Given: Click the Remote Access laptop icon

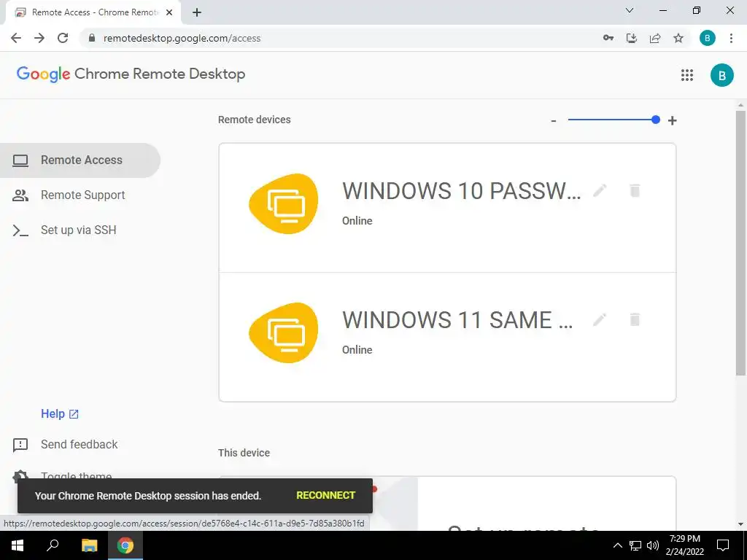Looking at the screenshot, I should tap(20, 160).
